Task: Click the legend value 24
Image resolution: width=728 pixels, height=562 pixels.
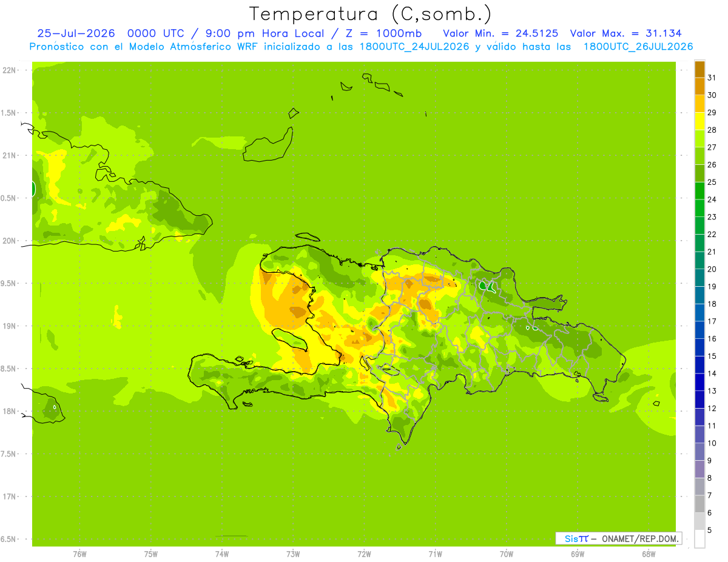Action: coord(712,199)
